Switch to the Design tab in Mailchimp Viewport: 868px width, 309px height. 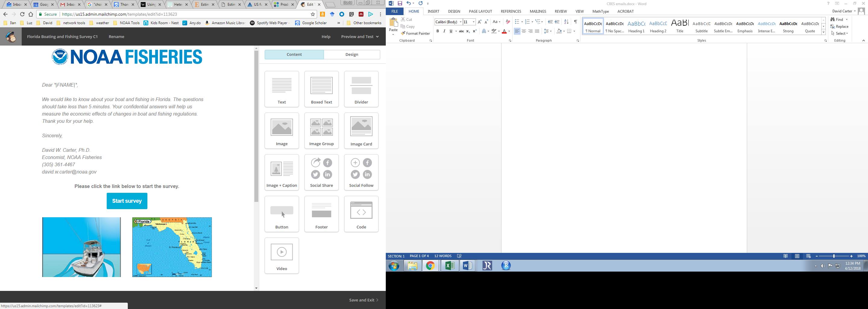click(x=352, y=55)
